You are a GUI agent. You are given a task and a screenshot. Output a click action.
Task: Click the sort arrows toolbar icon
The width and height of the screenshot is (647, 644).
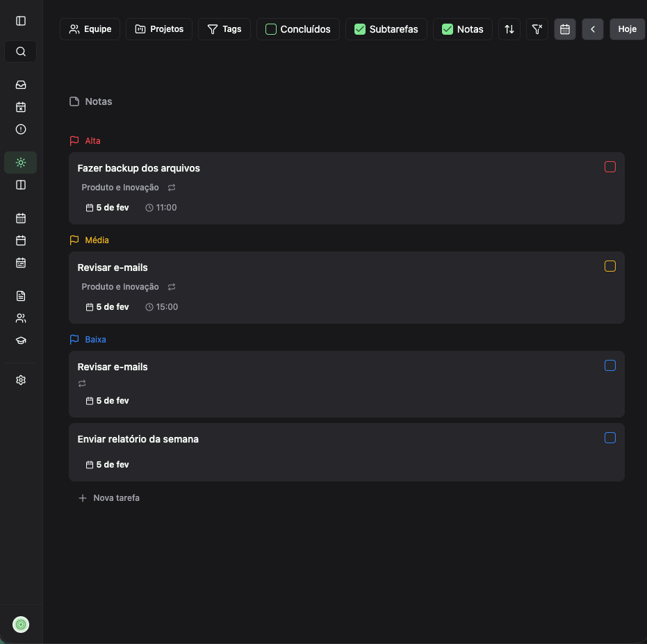tap(509, 29)
